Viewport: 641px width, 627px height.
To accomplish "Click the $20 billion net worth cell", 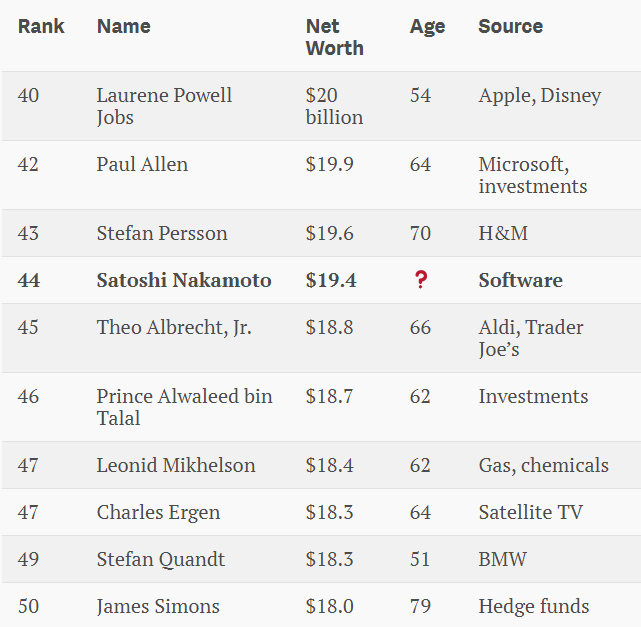I will [x=334, y=106].
